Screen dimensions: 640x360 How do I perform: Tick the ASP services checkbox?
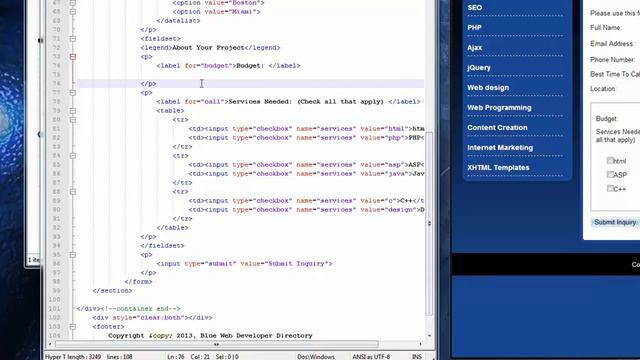(x=610, y=174)
